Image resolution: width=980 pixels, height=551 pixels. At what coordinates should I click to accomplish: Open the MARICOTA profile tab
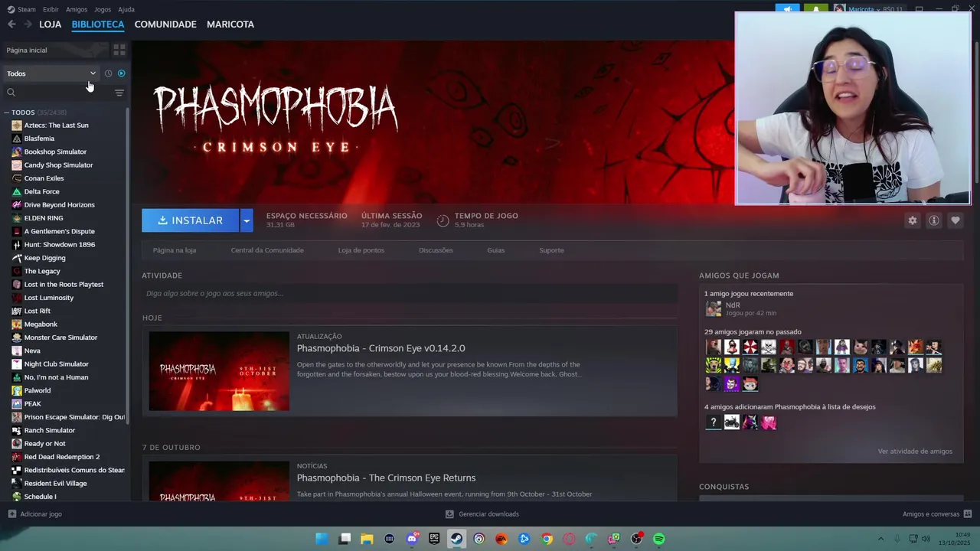(230, 24)
